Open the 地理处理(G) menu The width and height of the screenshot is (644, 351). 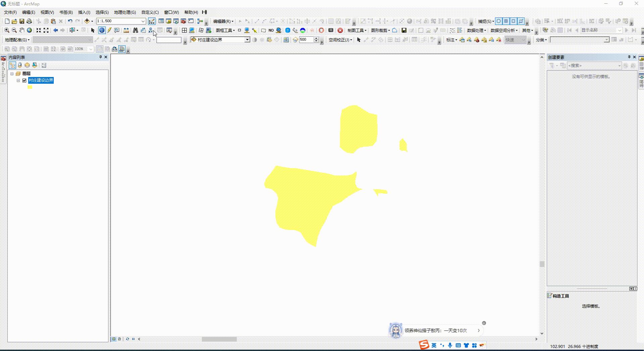125,12
